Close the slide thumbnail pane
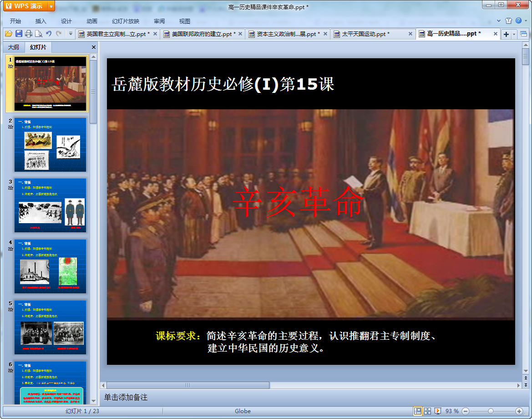Viewport: 532px width, 419px height. [x=94, y=47]
